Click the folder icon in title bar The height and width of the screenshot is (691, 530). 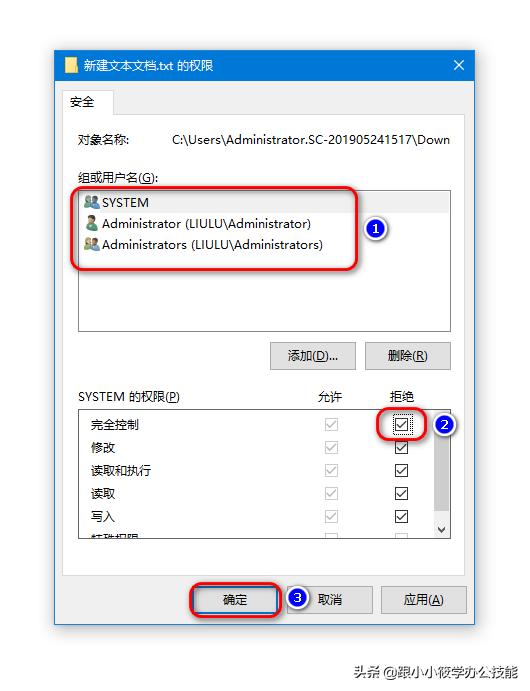(x=71, y=65)
